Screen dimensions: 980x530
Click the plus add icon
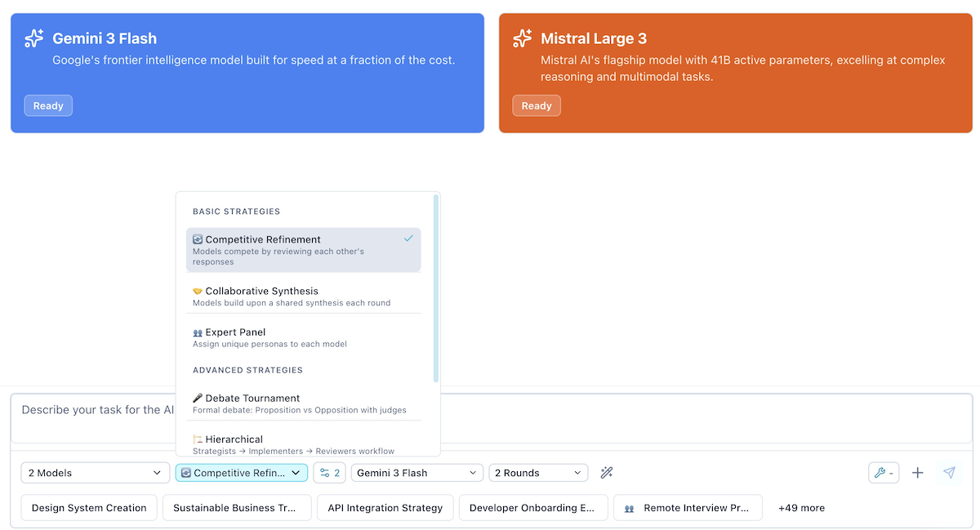(x=918, y=473)
